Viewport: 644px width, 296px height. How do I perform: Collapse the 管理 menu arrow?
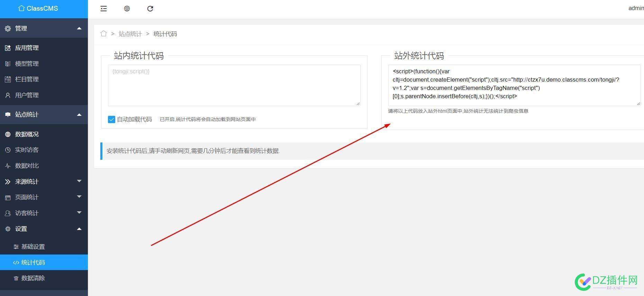pyautogui.click(x=79, y=28)
